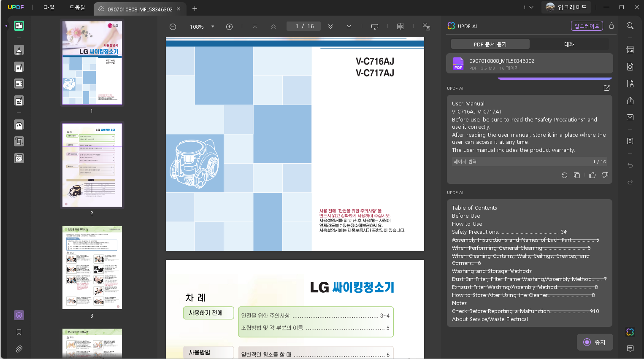The height and width of the screenshot is (359, 644).
Task: Click the PDF file card in AI panel
Action: click(x=530, y=64)
